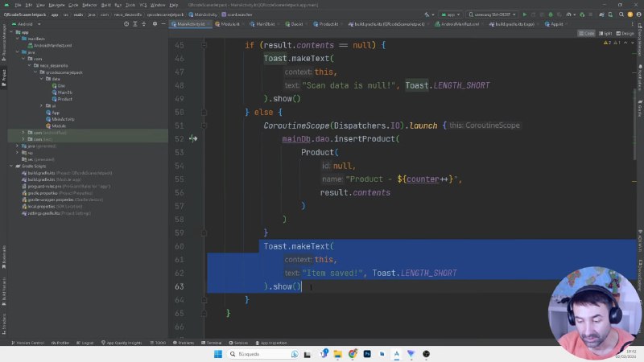Select opened file target icon in Project panel
644x362 pixels.
126,24
